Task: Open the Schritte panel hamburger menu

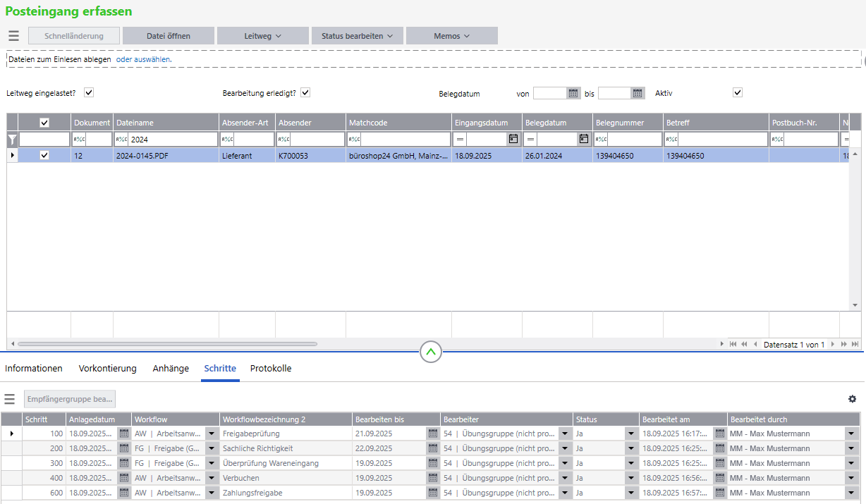Action: coord(10,399)
